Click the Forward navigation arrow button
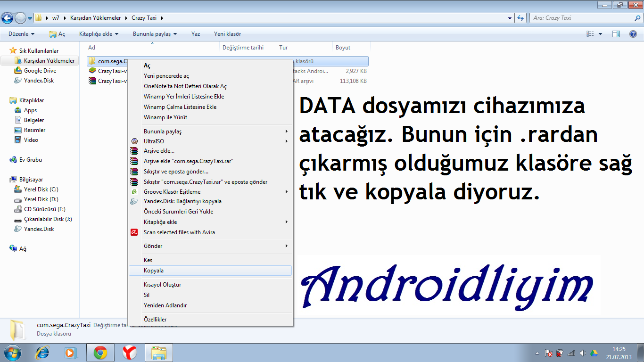This screenshot has width=644, height=362. (20, 18)
